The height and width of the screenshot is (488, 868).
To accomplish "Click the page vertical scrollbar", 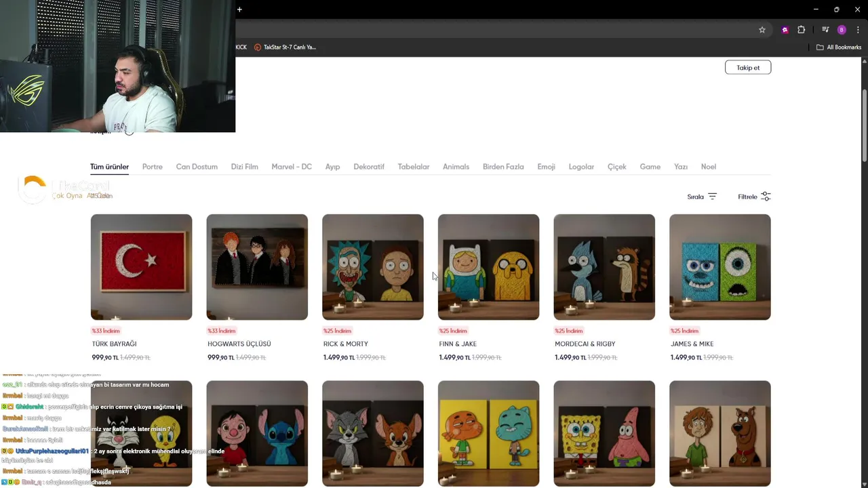I will tap(864, 125).
